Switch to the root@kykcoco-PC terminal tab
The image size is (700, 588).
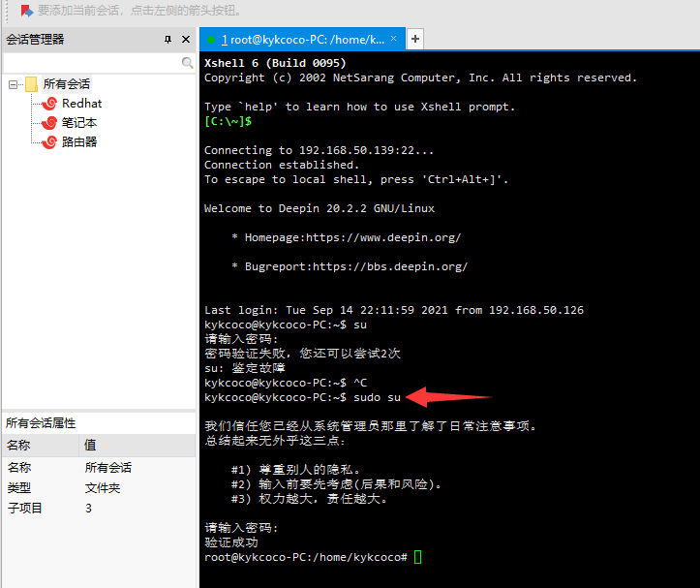click(303, 40)
